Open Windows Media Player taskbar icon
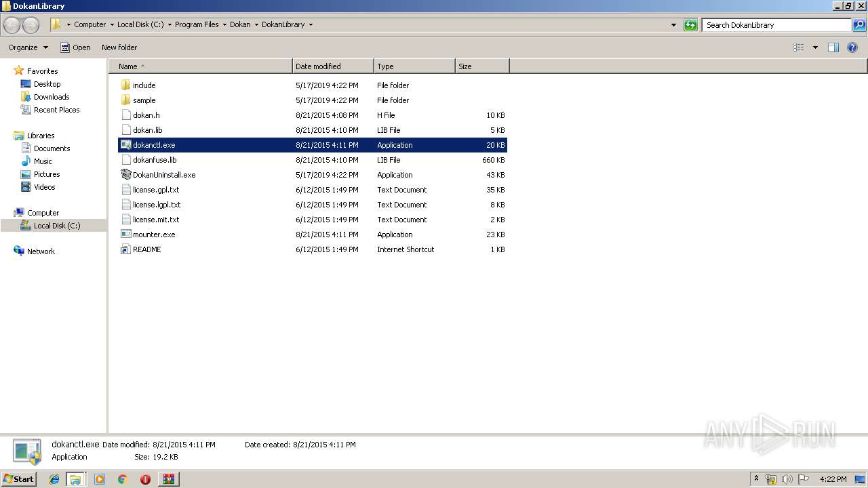The width and height of the screenshot is (868, 488). (x=100, y=479)
